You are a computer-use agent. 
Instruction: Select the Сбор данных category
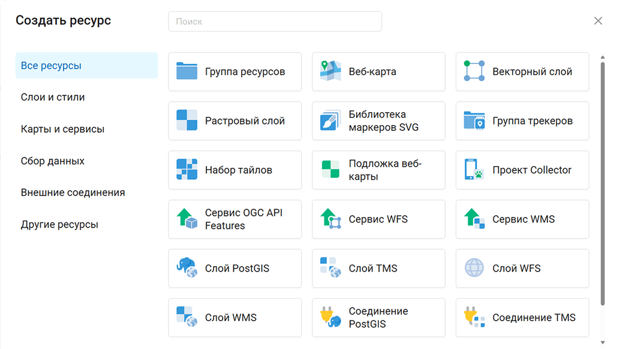[53, 161]
